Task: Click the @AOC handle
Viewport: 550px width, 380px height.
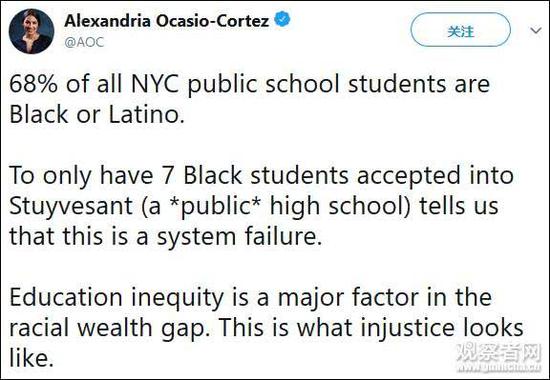Action: tap(84, 42)
